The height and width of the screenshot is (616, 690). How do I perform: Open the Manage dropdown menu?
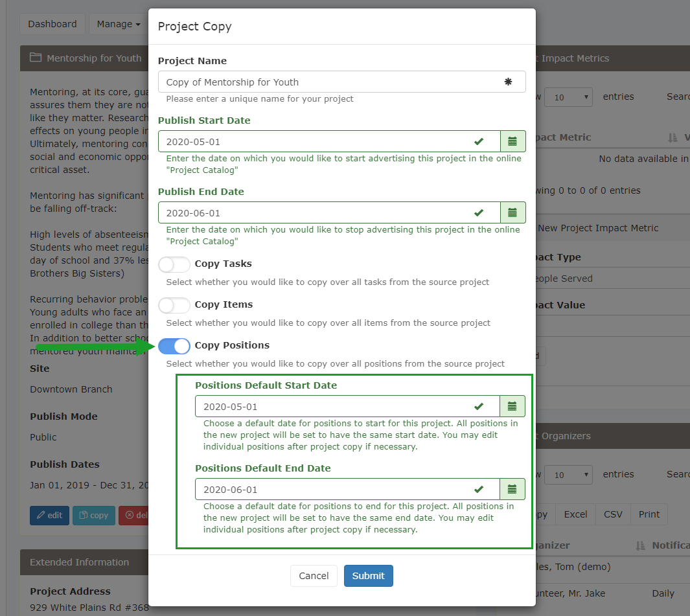pyautogui.click(x=119, y=23)
